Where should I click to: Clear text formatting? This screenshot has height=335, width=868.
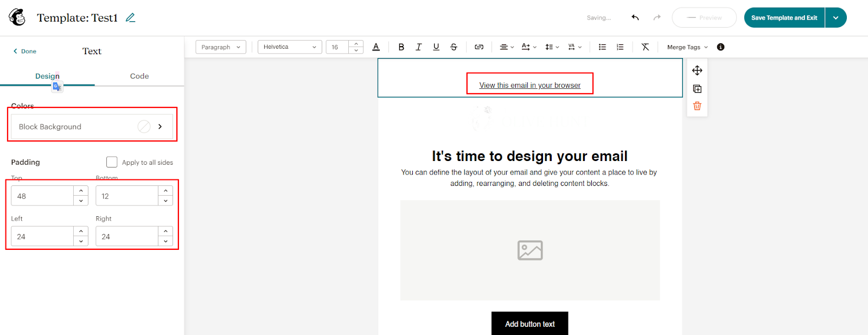[x=645, y=47]
